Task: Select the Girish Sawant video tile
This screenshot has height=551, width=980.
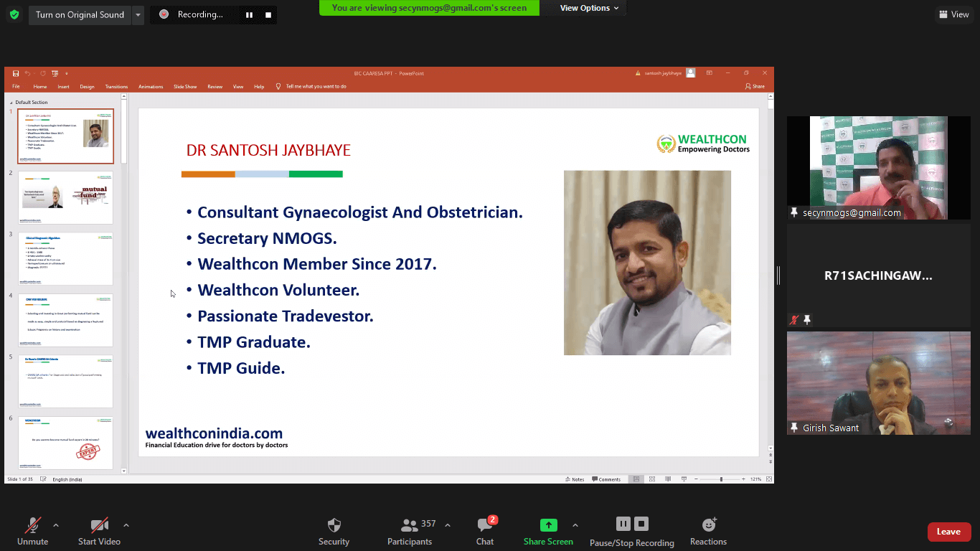Action: [878, 383]
